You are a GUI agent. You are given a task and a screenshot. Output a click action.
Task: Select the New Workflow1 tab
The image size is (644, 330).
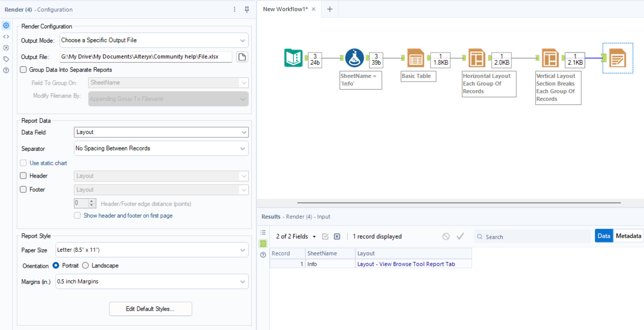tap(285, 9)
